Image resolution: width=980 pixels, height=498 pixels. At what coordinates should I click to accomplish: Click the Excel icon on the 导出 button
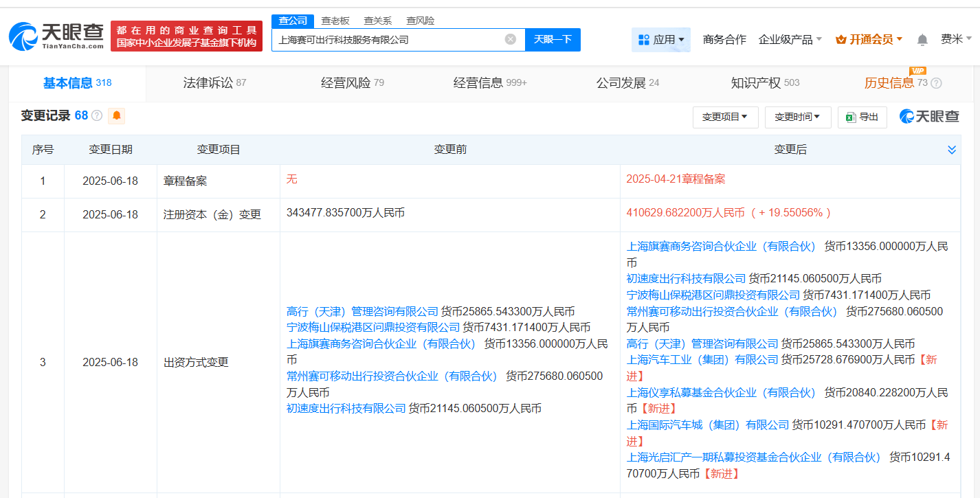851,117
